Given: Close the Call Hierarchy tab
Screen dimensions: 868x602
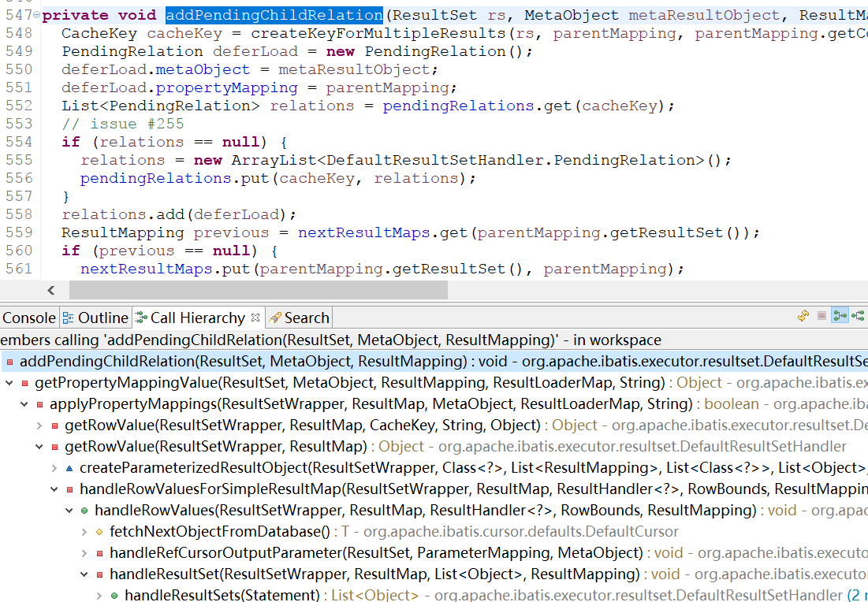Looking at the screenshot, I should tap(255, 318).
